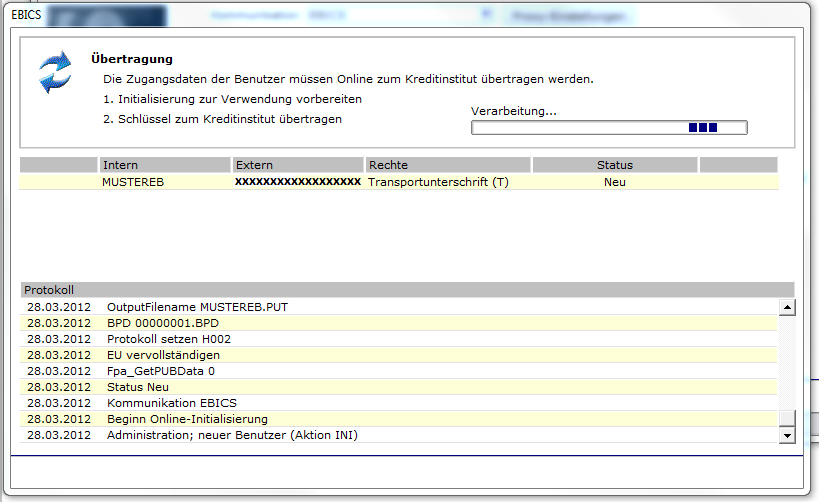
Task: Select log entry Administration; neuer Benutzer
Action: [399, 435]
